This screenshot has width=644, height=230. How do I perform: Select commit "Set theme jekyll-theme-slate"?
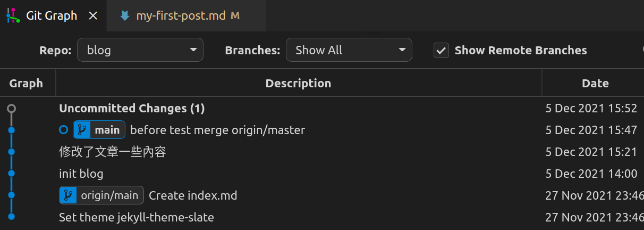137,217
